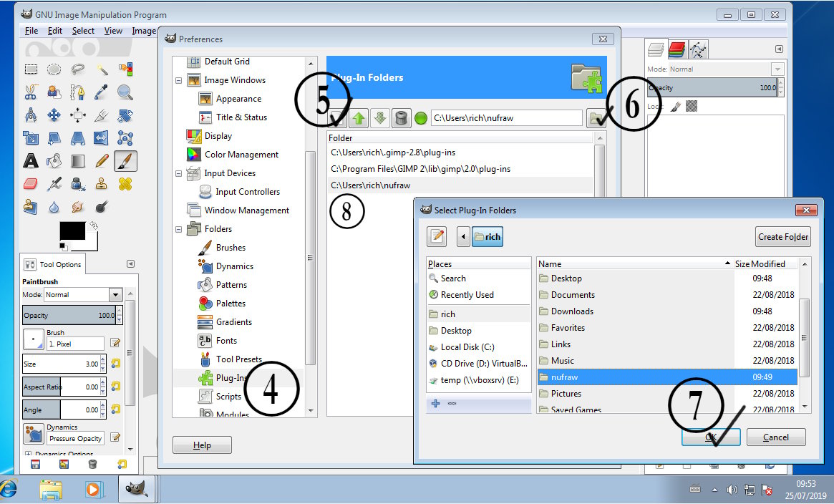Select the Zoom magnifier tool
This screenshot has width=834, height=504.
[125, 92]
